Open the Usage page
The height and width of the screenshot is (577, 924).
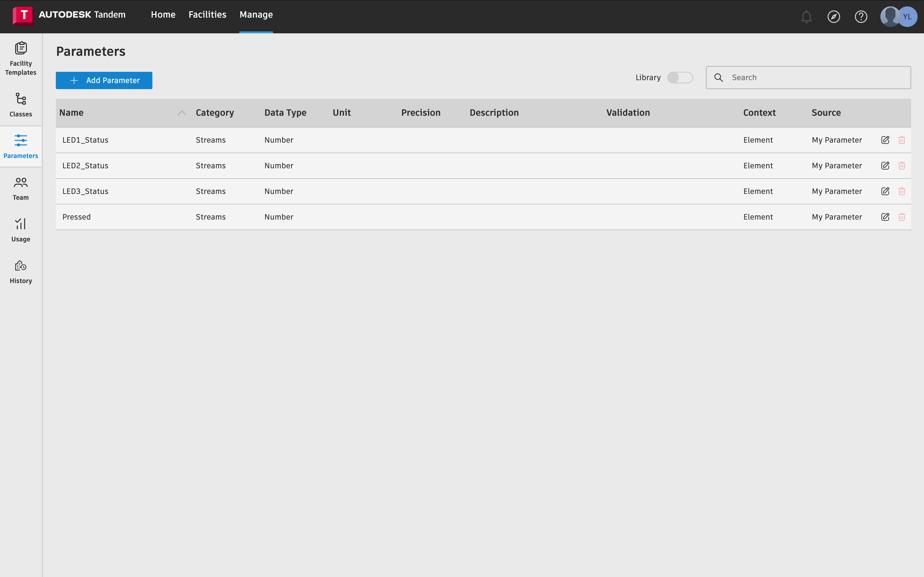point(21,230)
